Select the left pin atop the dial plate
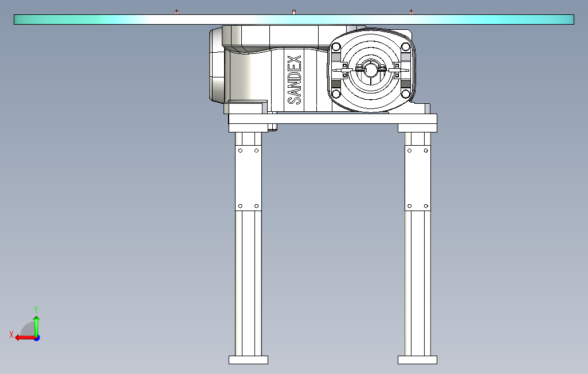The image size is (588, 374). pos(177,12)
